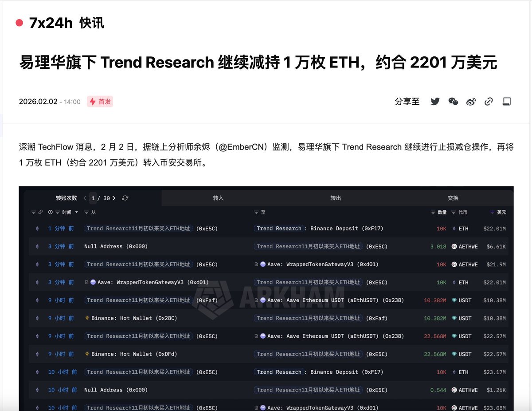Click the Aave icon in the $21.9M row

click(263, 265)
